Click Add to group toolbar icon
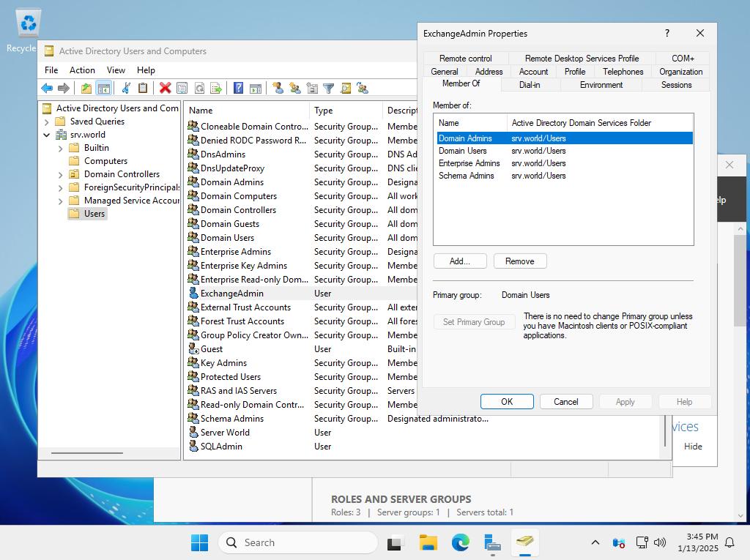Viewport: 750px width, 560px height. tap(363, 88)
